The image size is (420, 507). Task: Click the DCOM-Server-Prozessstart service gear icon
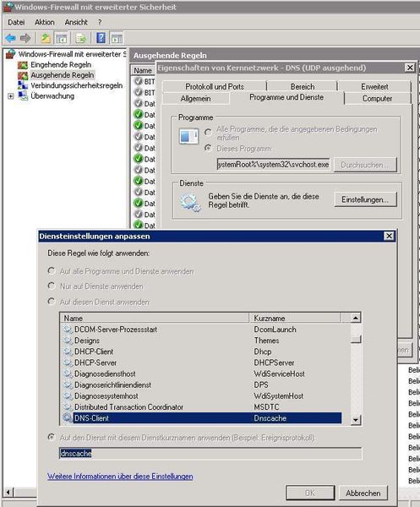click(68, 330)
